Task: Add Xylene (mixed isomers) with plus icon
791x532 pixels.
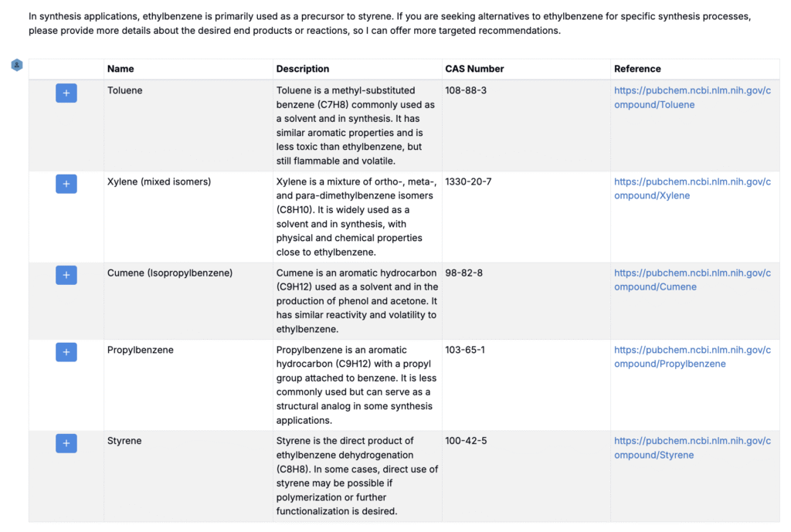Action: pos(66,184)
